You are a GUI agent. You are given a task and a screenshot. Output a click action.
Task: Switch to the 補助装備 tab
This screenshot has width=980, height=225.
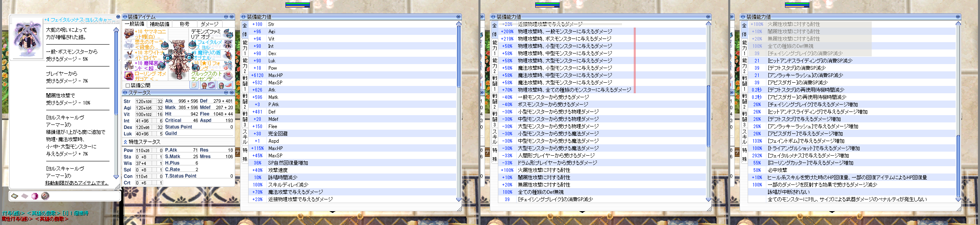point(160,24)
